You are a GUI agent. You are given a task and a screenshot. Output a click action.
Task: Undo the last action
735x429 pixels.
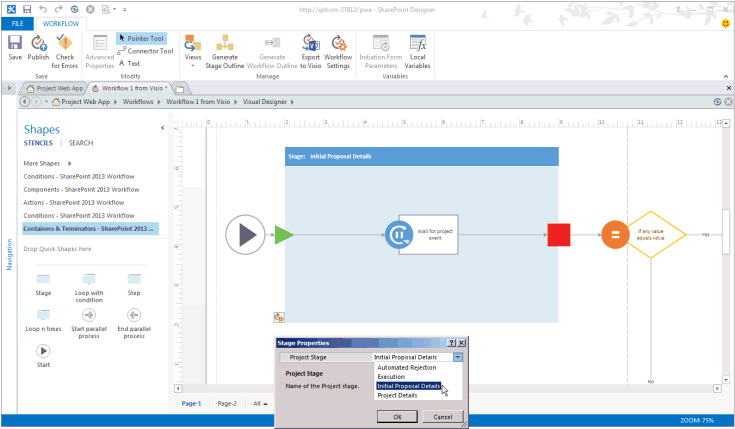[x=43, y=9]
